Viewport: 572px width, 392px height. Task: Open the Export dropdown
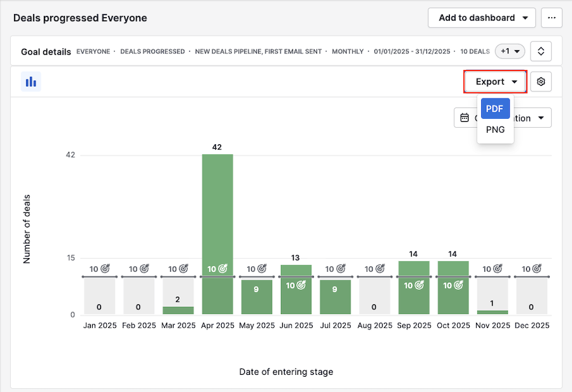(x=496, y=82)
